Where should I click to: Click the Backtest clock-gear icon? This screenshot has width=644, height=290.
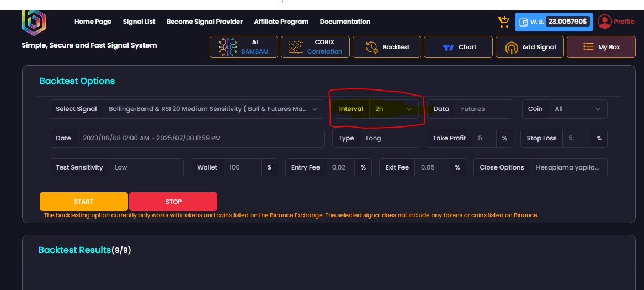(372, 48)
